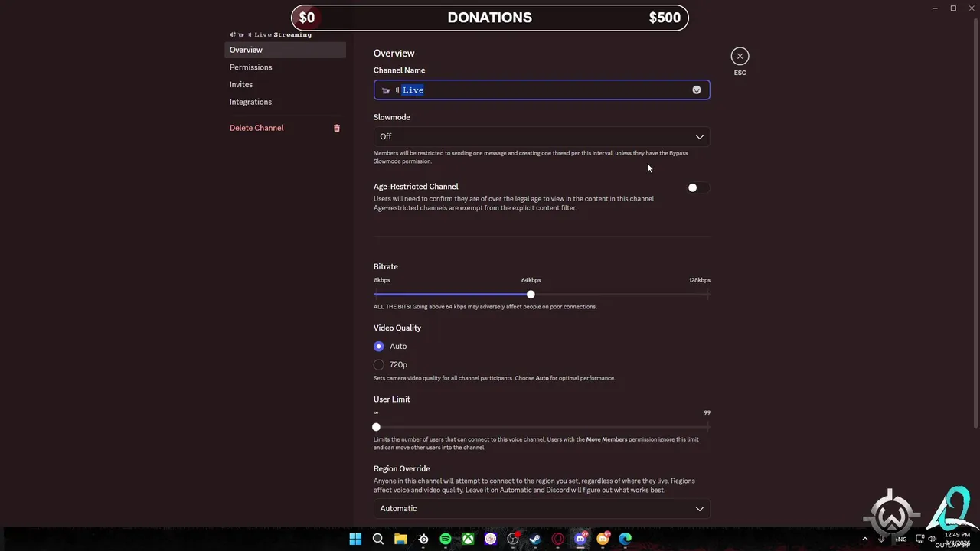Open the Invites settings tab

(x=285, y=84)
